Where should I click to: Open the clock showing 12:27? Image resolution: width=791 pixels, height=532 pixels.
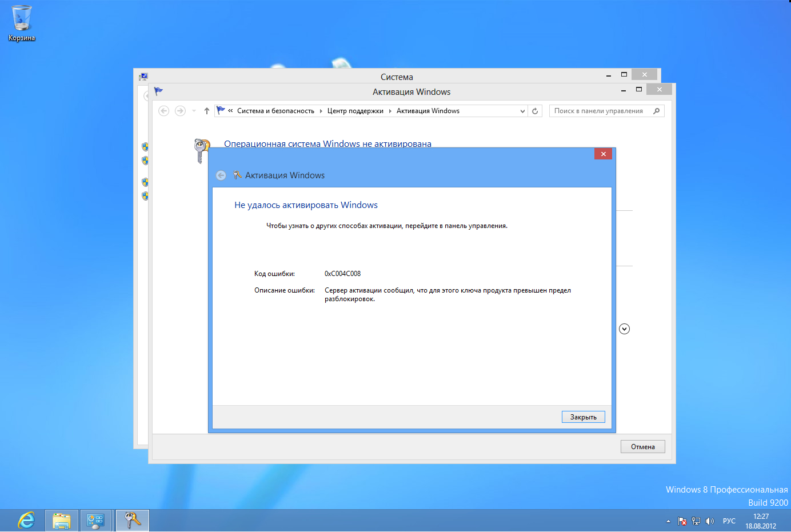pyautogui.click(x=761, y=521)
